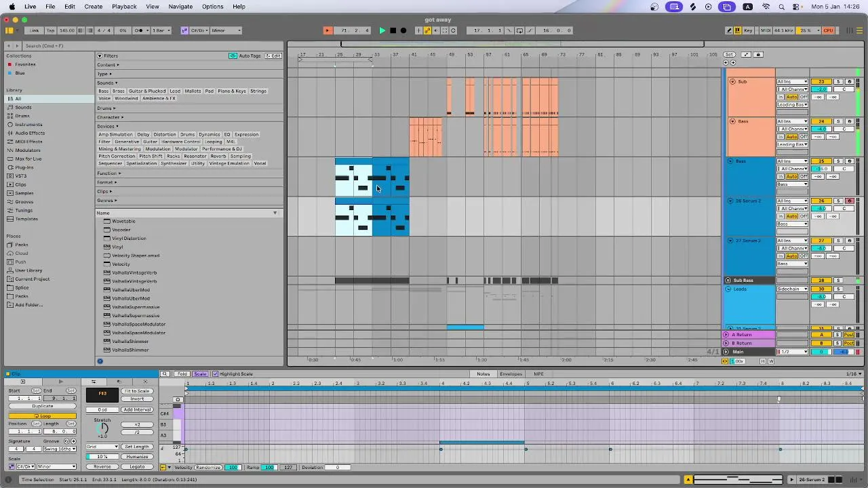Screen dimensions: 868x488
Task: Open the Options menu
Action: pos(212,6)
